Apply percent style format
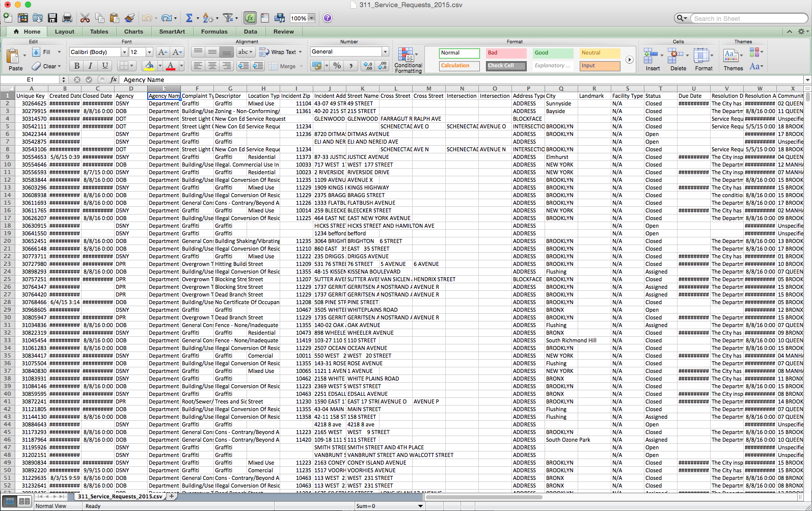The image size is (812, 511). [x=337, y=66]
